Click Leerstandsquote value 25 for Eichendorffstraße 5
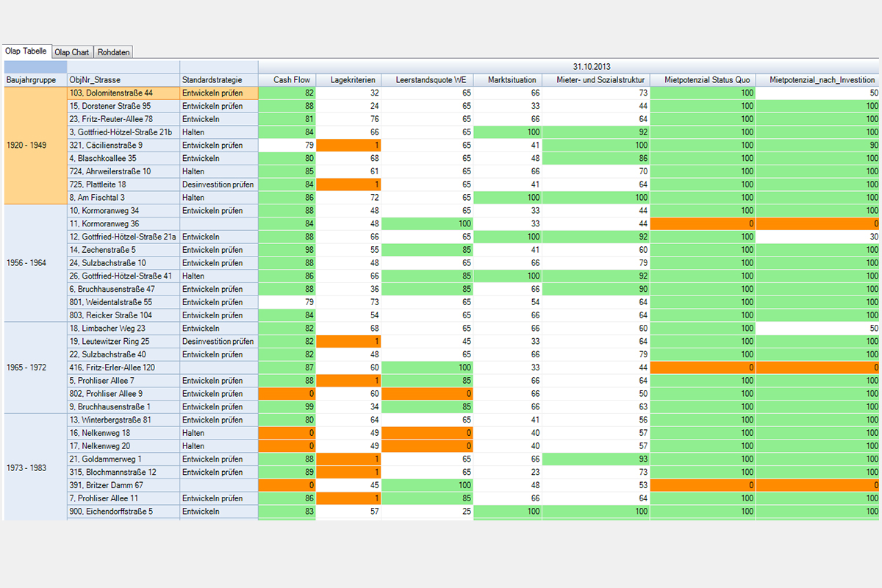Screen dimensions: 882x588 coord(426,512)
